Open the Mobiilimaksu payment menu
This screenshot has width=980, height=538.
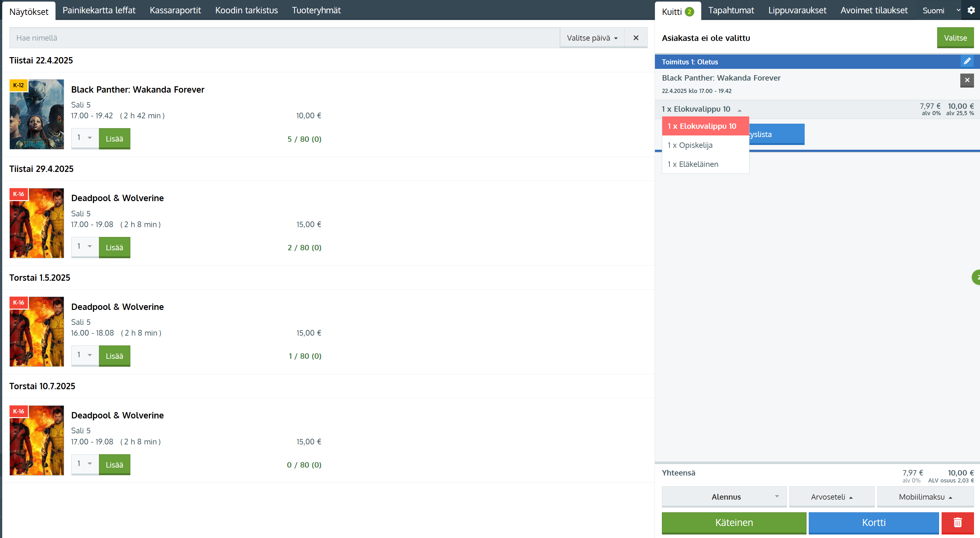coord(925,496)
